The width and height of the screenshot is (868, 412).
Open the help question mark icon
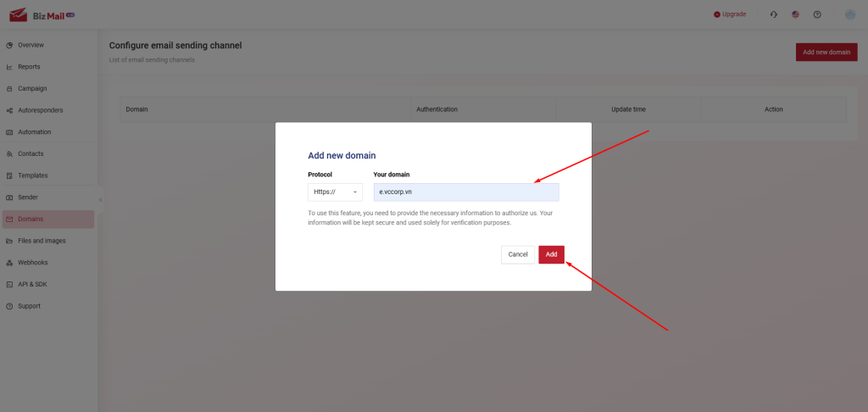click(x=817, y=14)
